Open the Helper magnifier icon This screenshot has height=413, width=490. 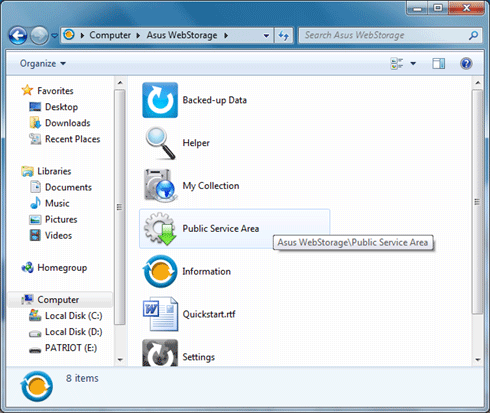[161, 143]
